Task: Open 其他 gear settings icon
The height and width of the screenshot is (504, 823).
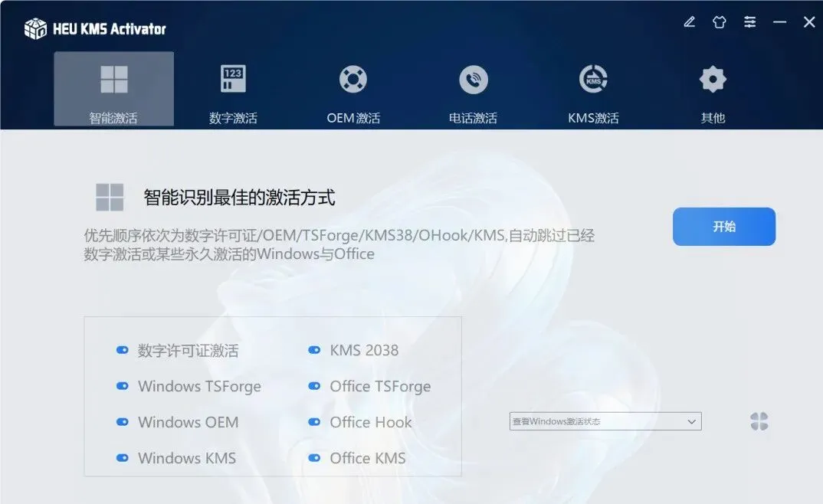Action: click(x=713, y=79)
